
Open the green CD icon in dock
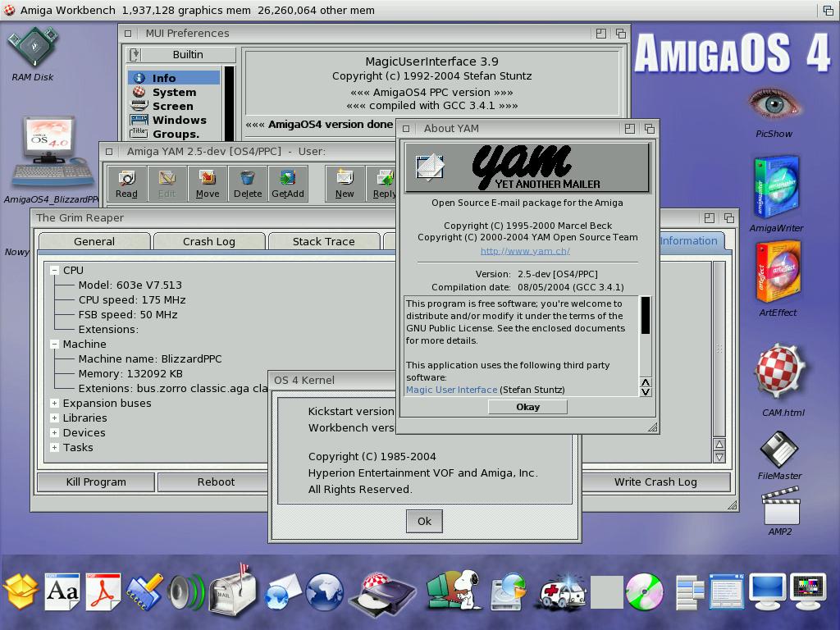(x=645, y=592)
